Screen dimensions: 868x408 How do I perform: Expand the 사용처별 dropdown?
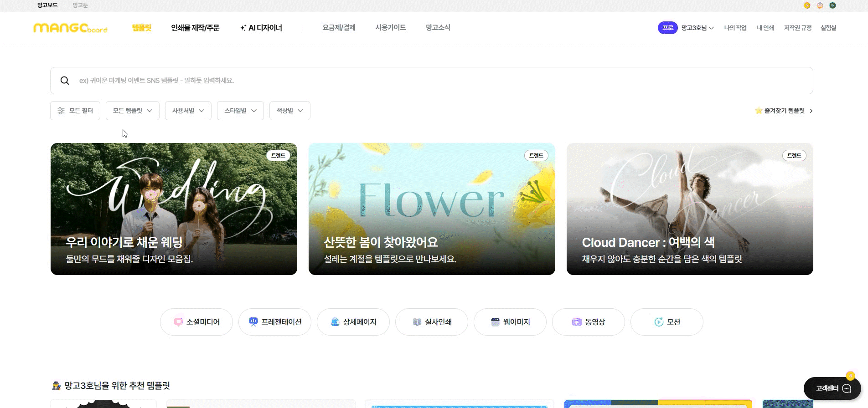[188, 111]
